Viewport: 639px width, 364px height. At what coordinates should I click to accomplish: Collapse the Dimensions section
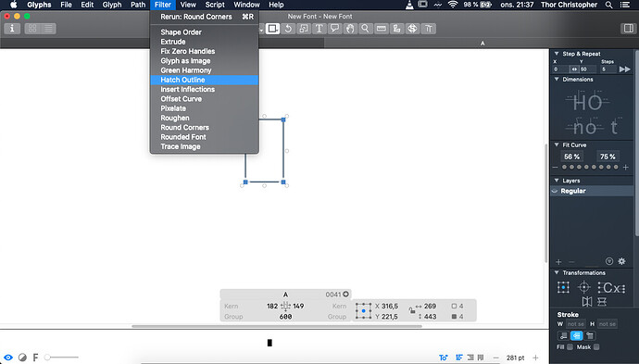pyautogui.click(x=557, y=79)
